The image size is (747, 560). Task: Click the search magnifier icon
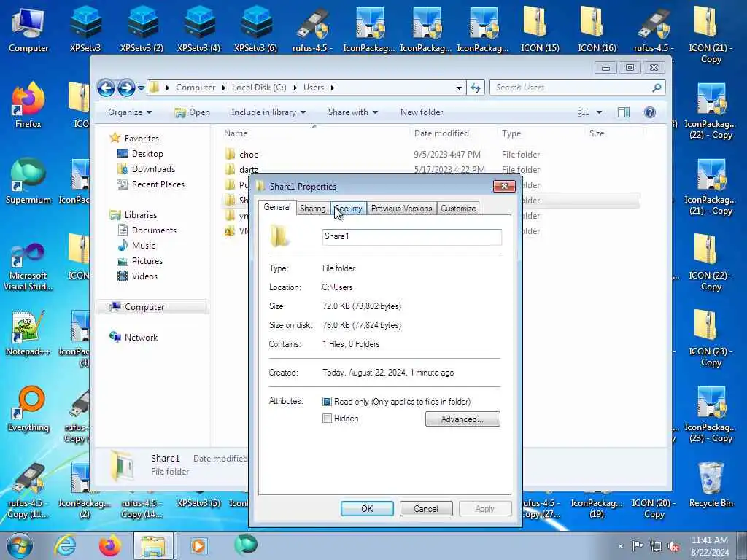pos(657,87)
